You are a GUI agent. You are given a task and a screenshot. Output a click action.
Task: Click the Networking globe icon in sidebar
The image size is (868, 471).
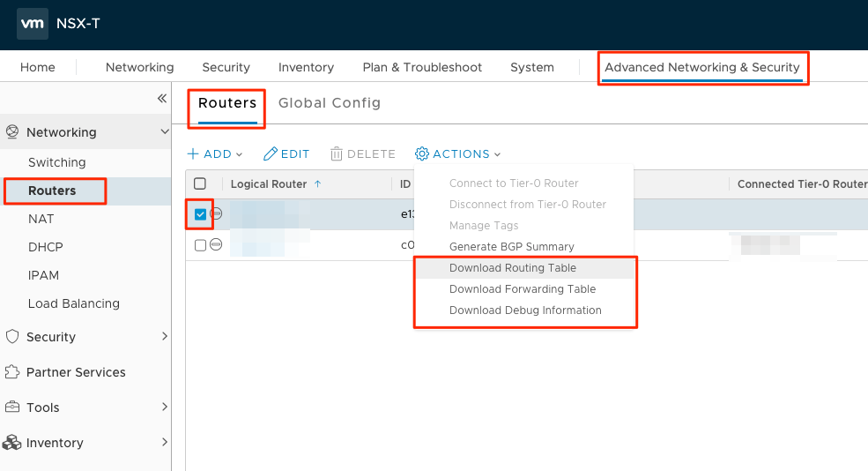pyautogui.click(x=11, y=132)
